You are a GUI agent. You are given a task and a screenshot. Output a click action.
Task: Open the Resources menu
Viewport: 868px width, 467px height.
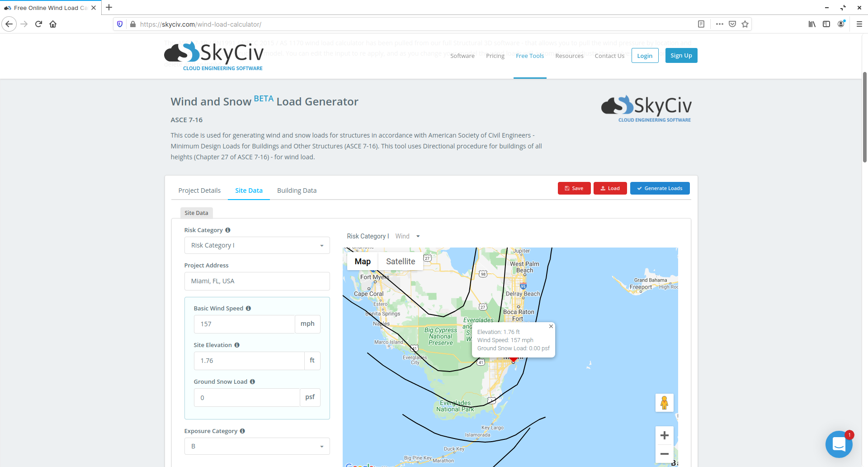click(x=569, y=56)
